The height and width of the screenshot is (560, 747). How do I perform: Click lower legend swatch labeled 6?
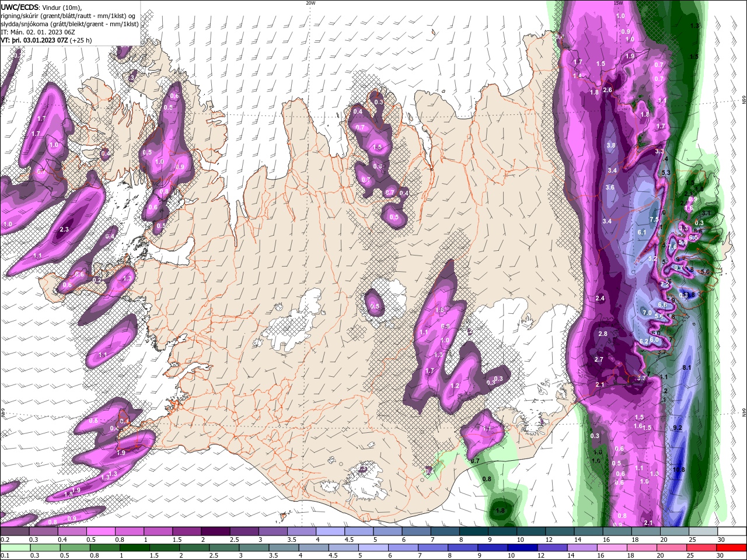click(403, 548)
